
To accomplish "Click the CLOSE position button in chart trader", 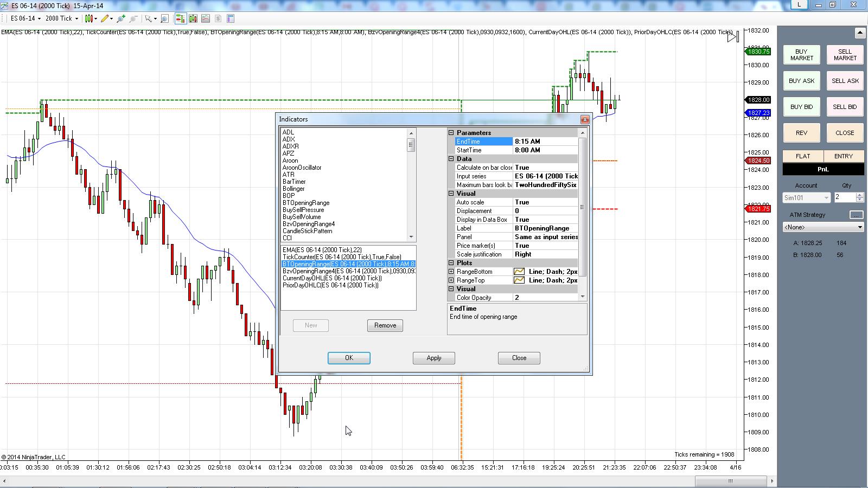I will click(845, 133).
